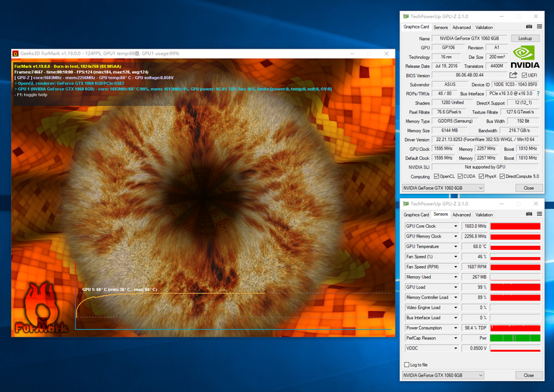
Task: Open the GPU Temperature sensor dropdown
Action: 456,247
